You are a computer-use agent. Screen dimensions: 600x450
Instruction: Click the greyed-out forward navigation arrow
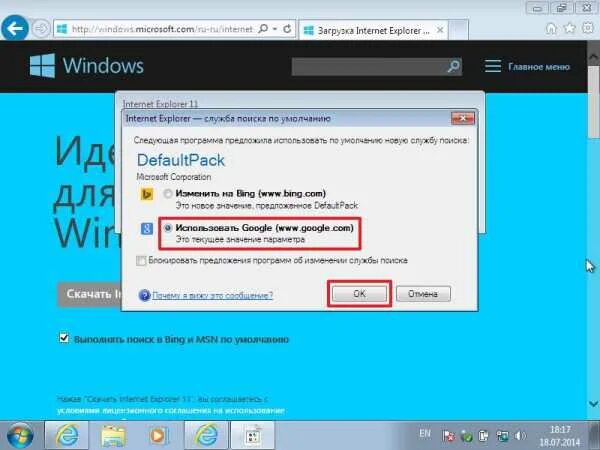(41, 29)
